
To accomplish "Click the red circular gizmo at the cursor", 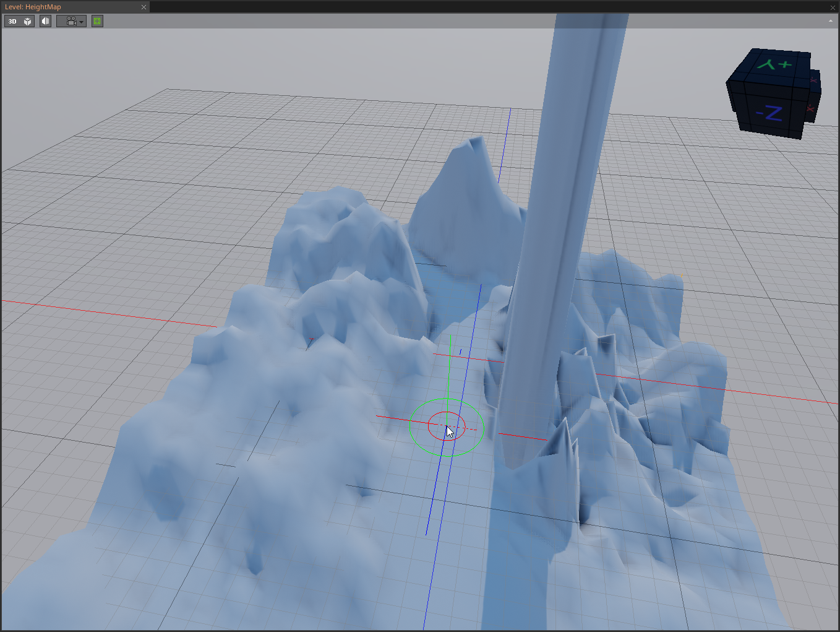I will (x=446, y=426).
